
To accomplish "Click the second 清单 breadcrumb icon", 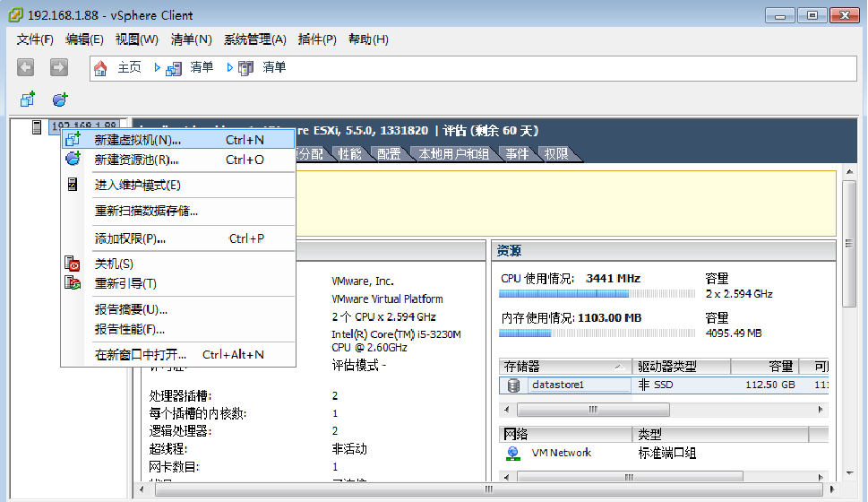I will tap(245, 68).
